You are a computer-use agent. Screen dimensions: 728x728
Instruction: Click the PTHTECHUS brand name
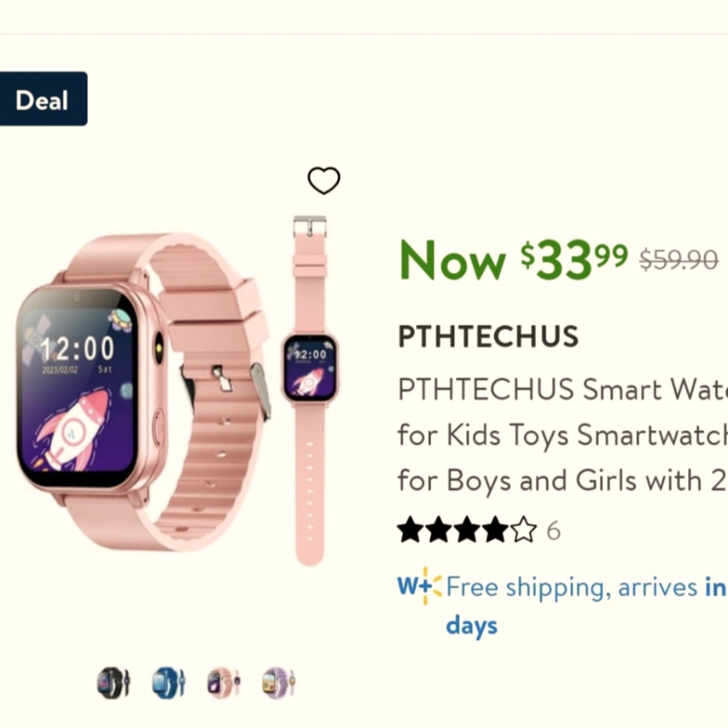pyautogui.click(x=488, y=336)
